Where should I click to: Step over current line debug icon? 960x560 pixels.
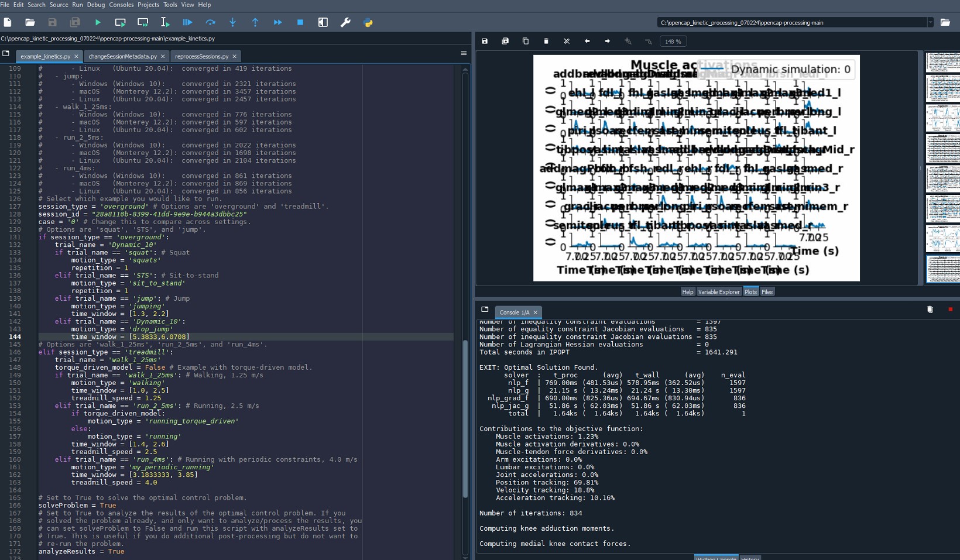[210, 22]
